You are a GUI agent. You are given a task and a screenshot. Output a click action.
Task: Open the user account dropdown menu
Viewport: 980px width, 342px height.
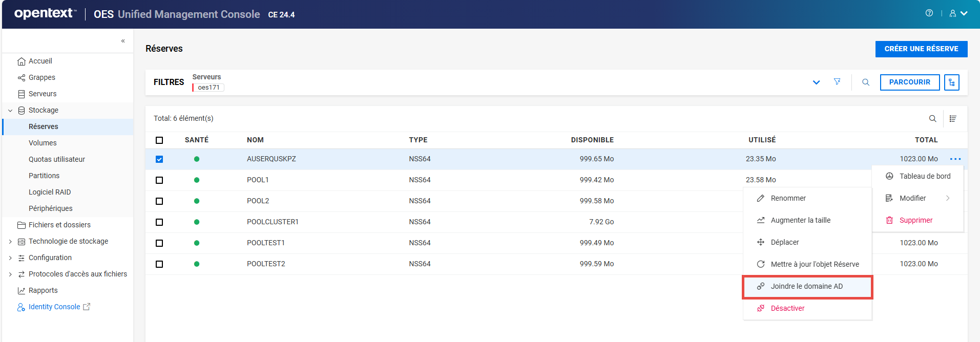pos(958,14)
